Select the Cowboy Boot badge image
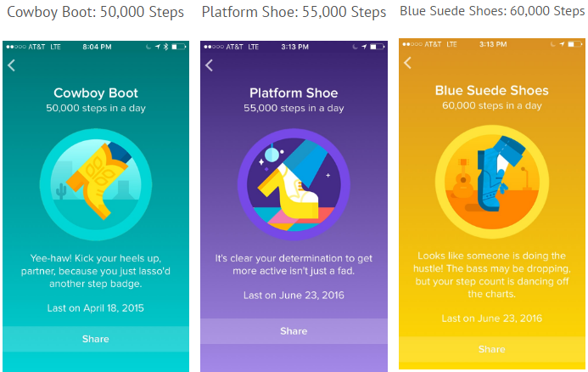Screen dimensions: 588x372 pos(96,184)
